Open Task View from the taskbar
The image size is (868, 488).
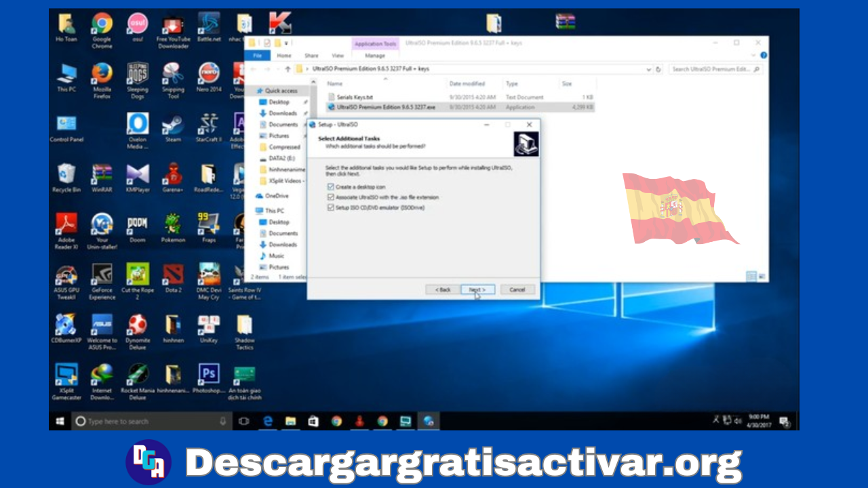coord(244,421)
